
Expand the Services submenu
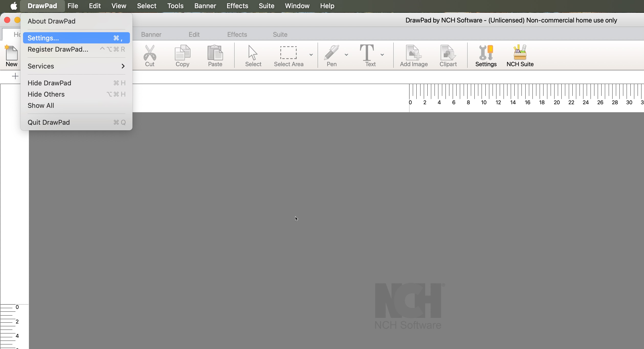click(76, 66)
